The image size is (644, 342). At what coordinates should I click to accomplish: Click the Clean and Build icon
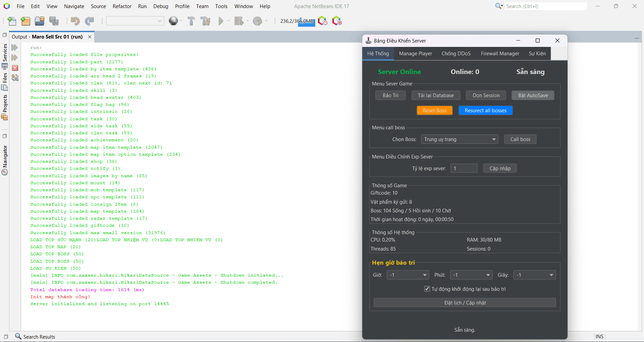tap(206, 21)
